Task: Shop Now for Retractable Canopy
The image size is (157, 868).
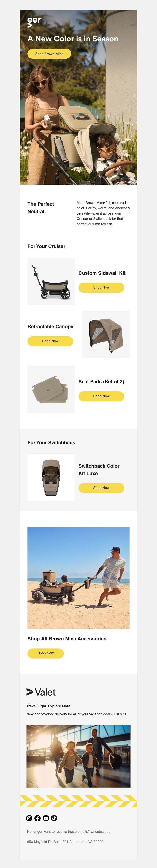Action: pos(50,341)
